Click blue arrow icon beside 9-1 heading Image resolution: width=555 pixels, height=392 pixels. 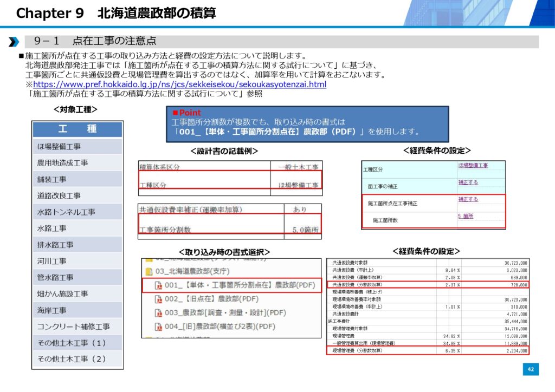(14, 42)
